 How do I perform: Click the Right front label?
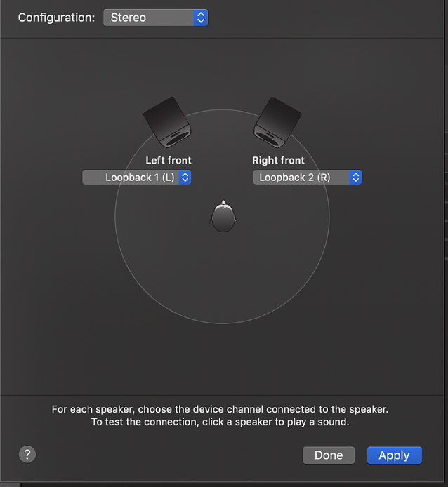pyautogui.click(x=278, y=160)
